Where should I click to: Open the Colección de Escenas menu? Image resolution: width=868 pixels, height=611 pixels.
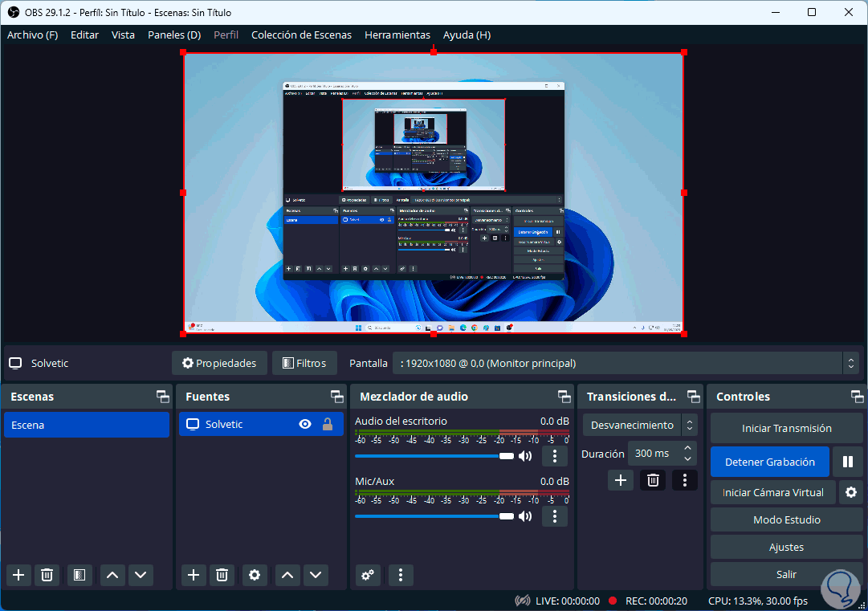point(301,35)
